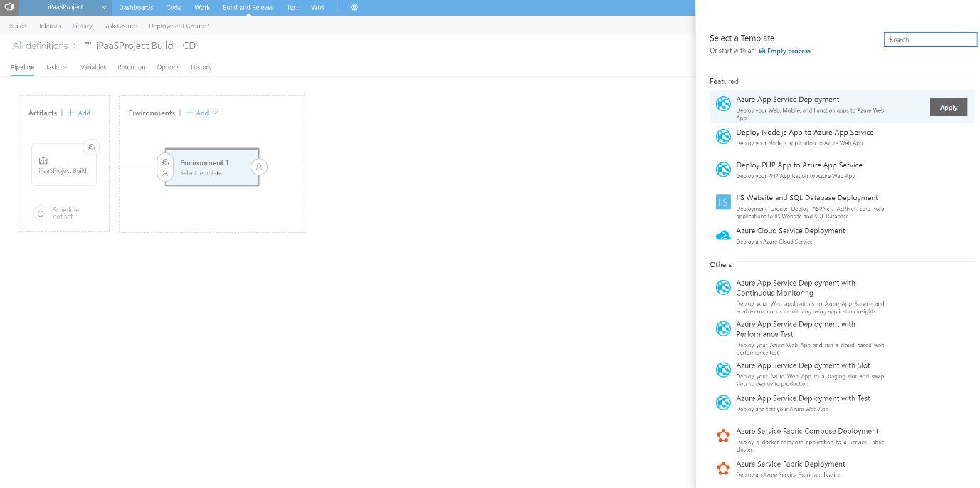The height and width of the screenshot is (488, 980).
Task: Apply the Azure App Service Deployment template
Action: (x=949, y=107)
